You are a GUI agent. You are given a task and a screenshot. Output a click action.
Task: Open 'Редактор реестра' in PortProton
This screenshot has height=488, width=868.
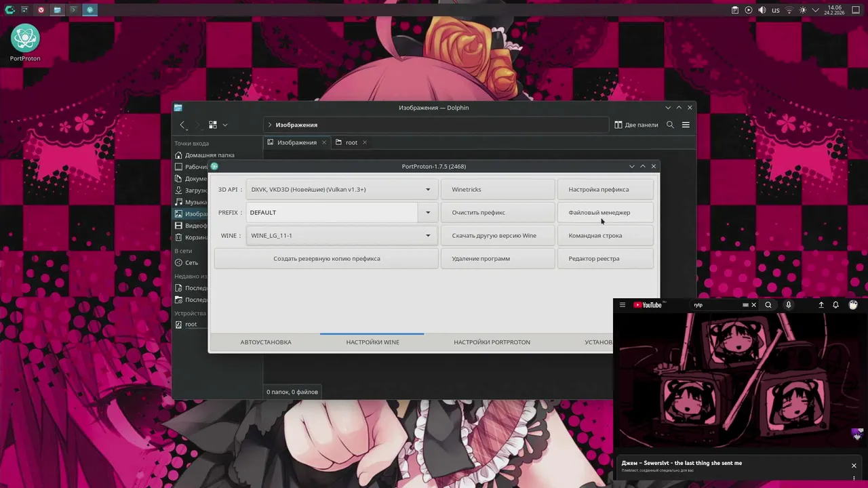[x=606, y=259]
